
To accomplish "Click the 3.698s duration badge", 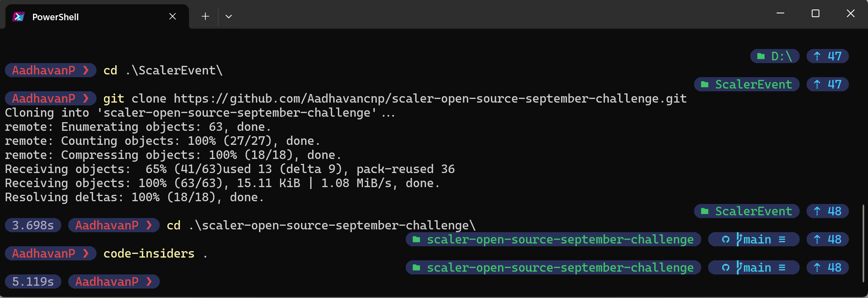I will [x=33, y=225].
